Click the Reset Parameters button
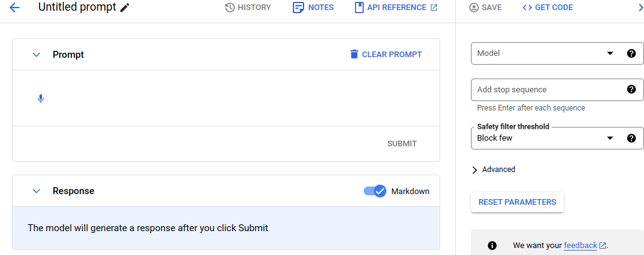 pyautogui.click(x=517, y=202)
